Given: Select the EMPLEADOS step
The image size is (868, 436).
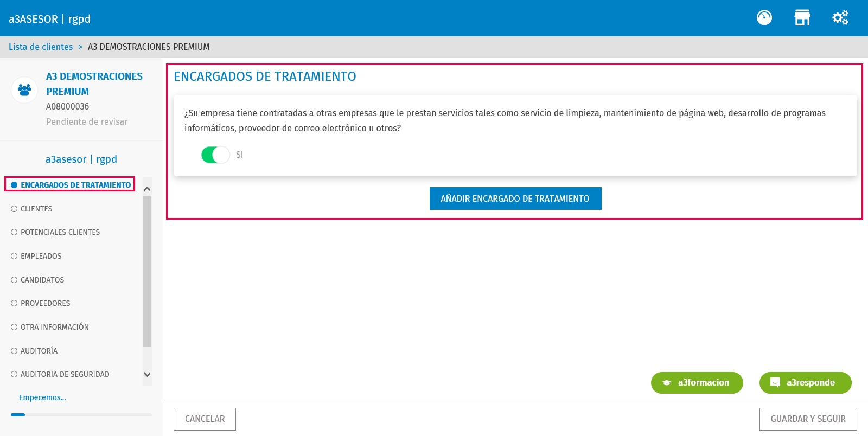Looking at the screenshot, I should click(x=36, y=256).
